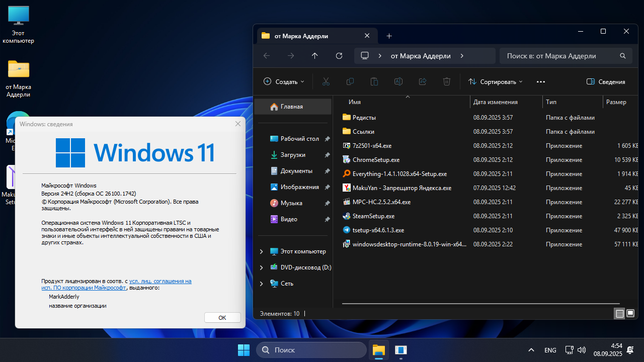Viewport: 644px width, 362px height.
Task: Switch to large thumbnails view mode
Action: [x=630, y=313]
